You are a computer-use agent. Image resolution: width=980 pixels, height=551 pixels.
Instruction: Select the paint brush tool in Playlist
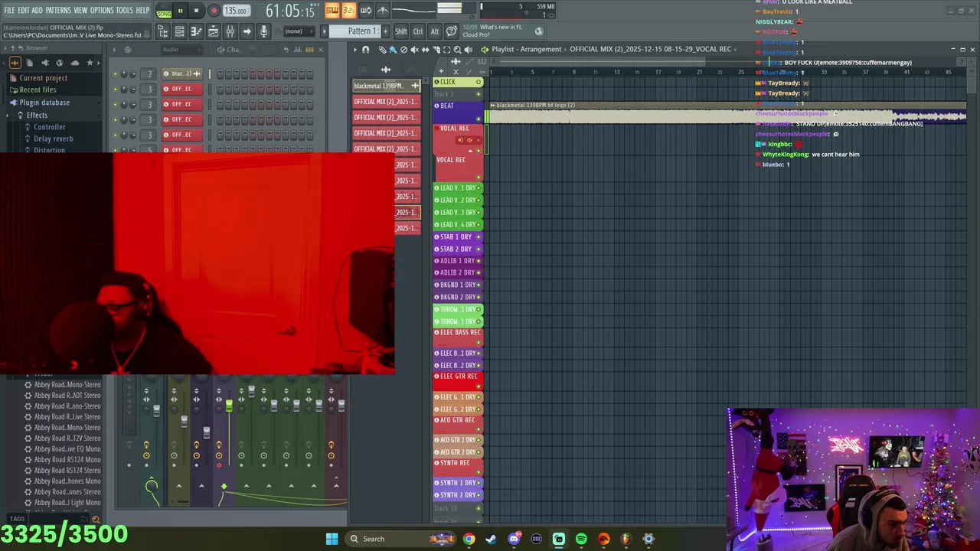pyautogui.click(x=393, y=50)
